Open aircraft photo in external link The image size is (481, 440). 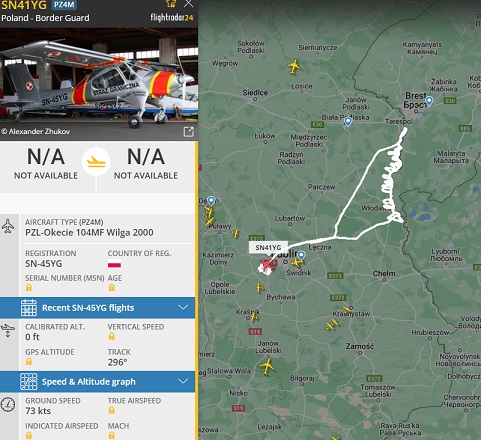(189, 131)
